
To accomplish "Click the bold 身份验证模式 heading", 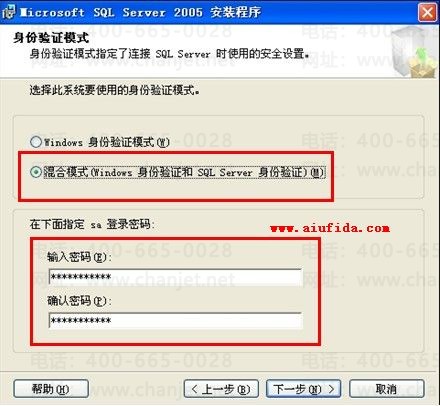I will [51, 37].
